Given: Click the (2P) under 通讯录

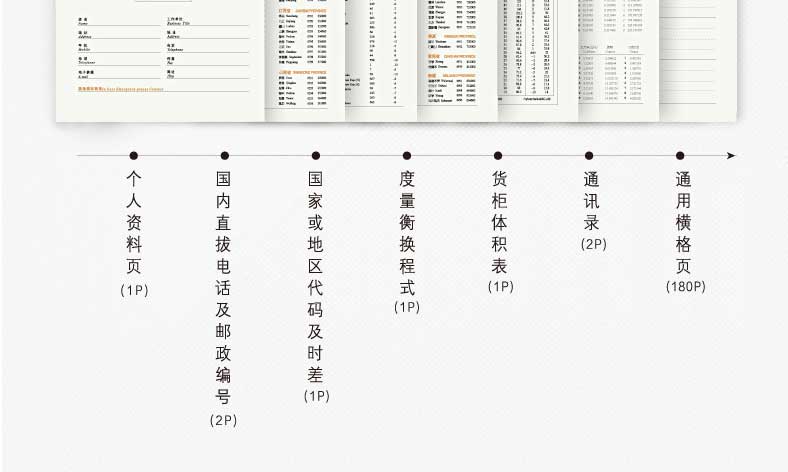Looking at the screenshot, I should point(593,244).
